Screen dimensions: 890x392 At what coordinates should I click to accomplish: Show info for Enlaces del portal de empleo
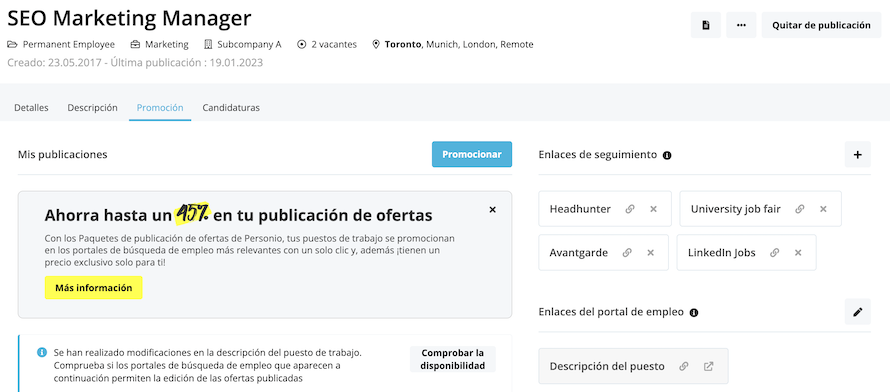(x=694, y=313)
